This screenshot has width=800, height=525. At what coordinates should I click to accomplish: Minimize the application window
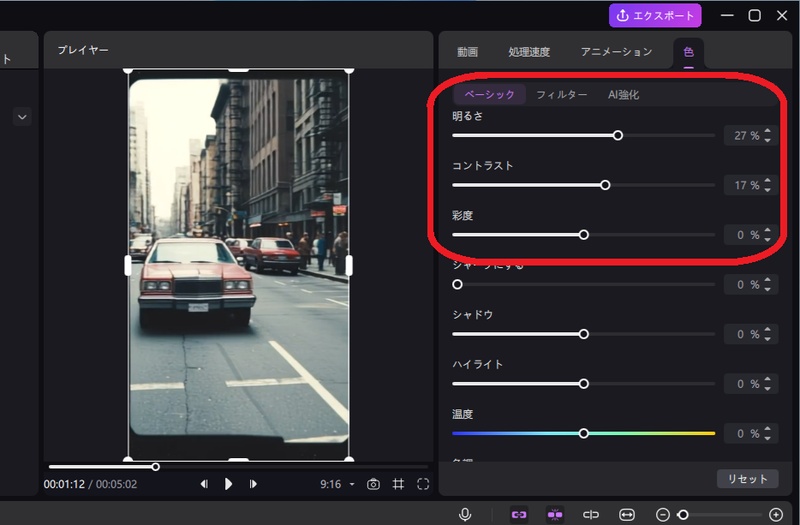pyautogui.click(x=727, y=15)
